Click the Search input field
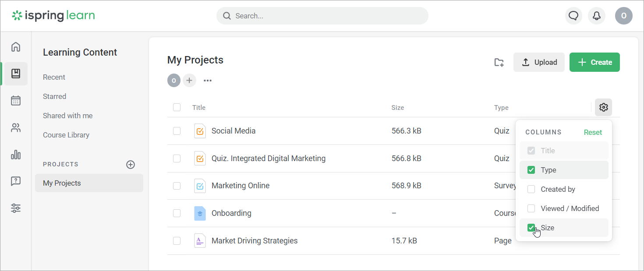 point(322,16)
